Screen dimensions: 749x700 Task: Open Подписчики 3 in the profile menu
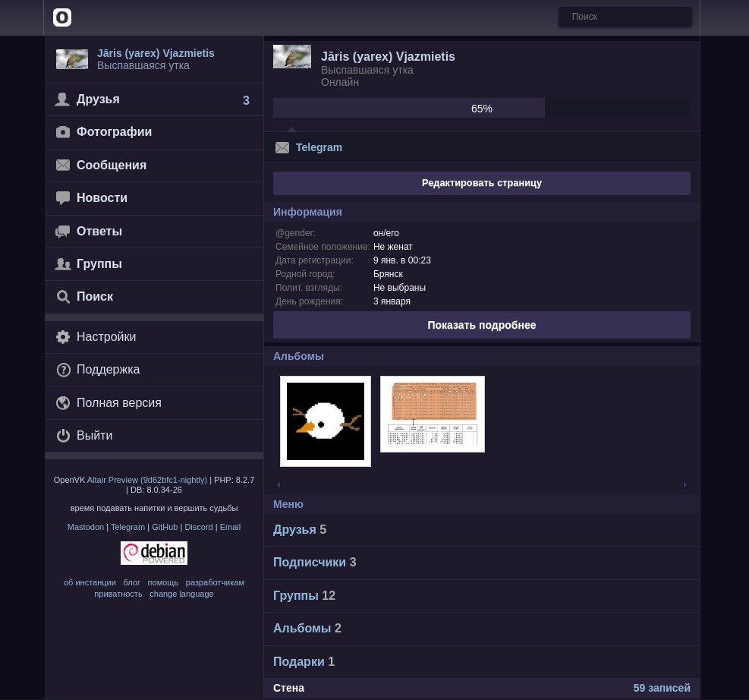click(481, 563)
